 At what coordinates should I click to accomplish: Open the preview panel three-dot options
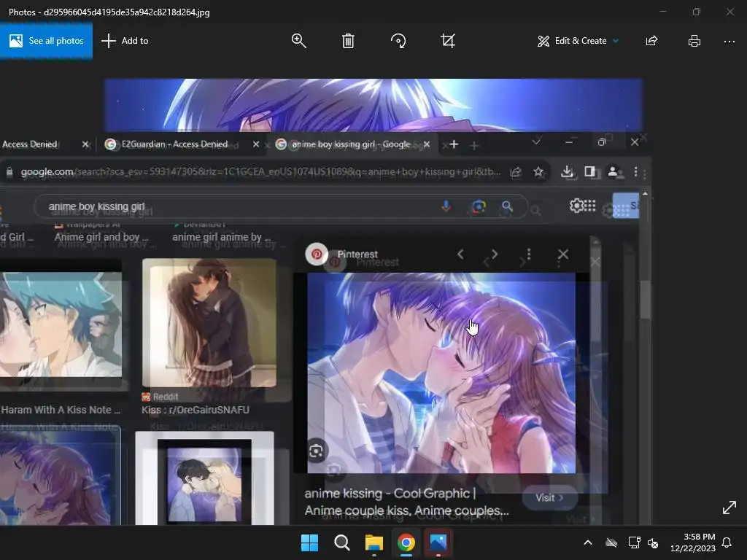(x=529, y=254)
